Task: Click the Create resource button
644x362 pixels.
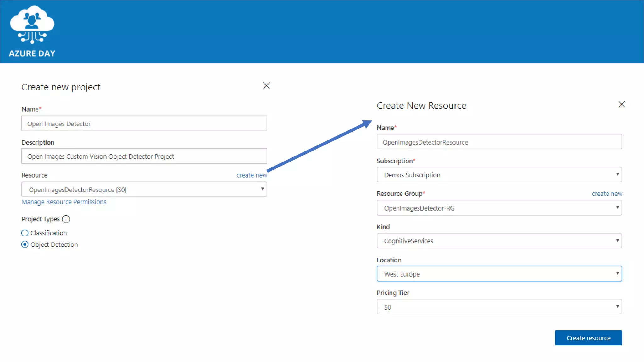Action: (588, 338)
